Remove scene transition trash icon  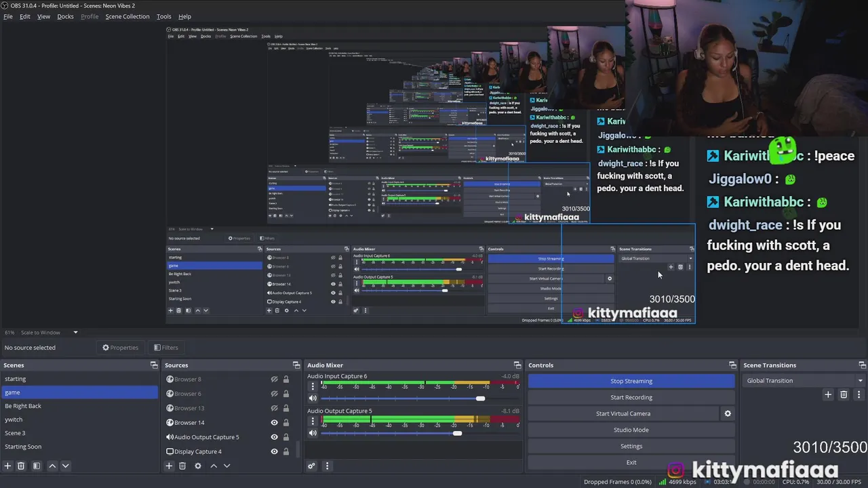tap(844, 394)
